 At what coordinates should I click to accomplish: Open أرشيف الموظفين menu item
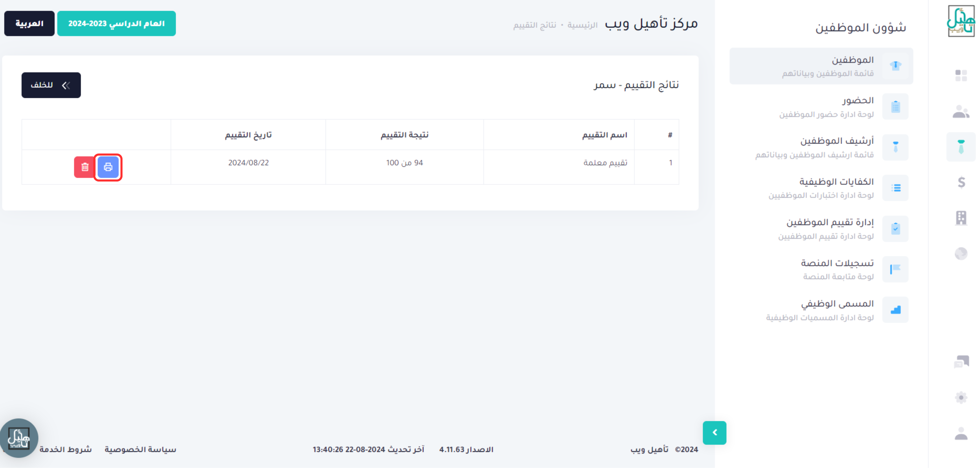pyautogui.click(x=821, y=147)
